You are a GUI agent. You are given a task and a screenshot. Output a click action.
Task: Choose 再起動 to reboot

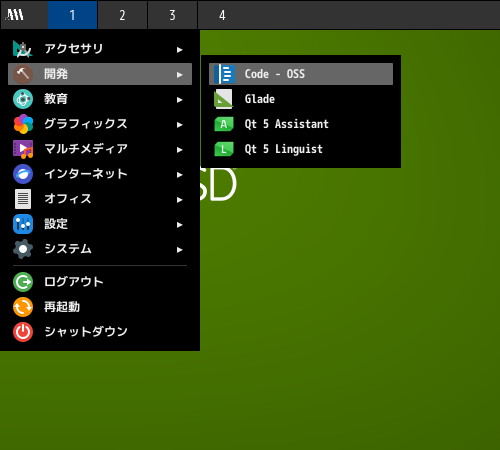[100, 307]
